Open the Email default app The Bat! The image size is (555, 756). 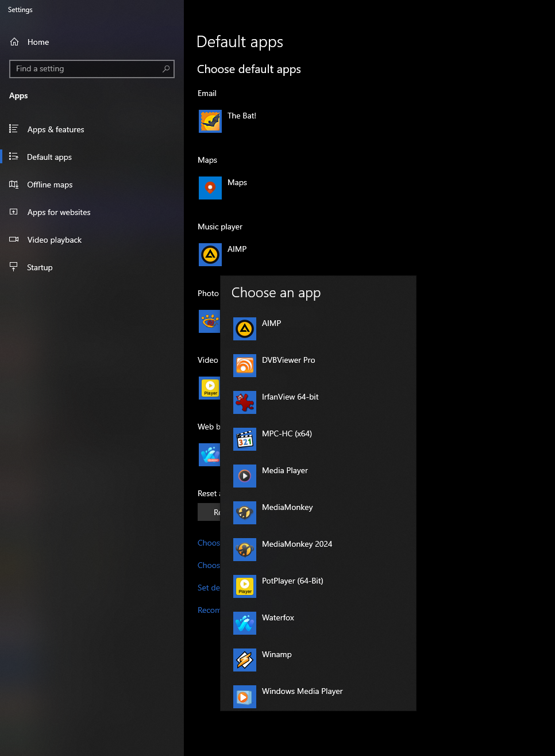point(228,121)
